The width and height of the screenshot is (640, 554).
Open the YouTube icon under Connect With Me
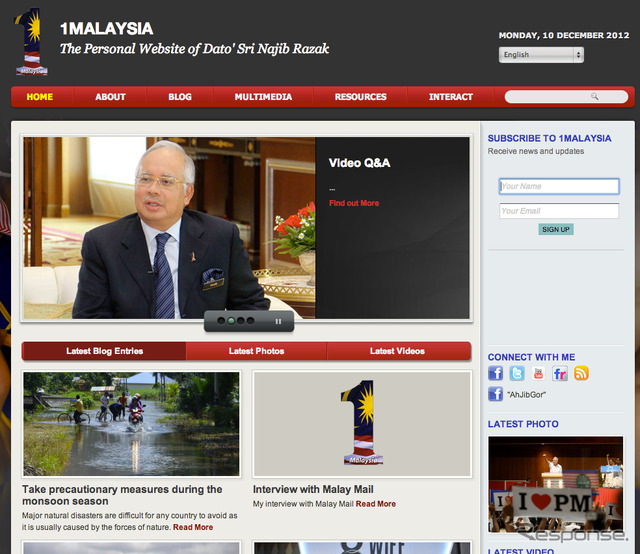coord(538,373)
